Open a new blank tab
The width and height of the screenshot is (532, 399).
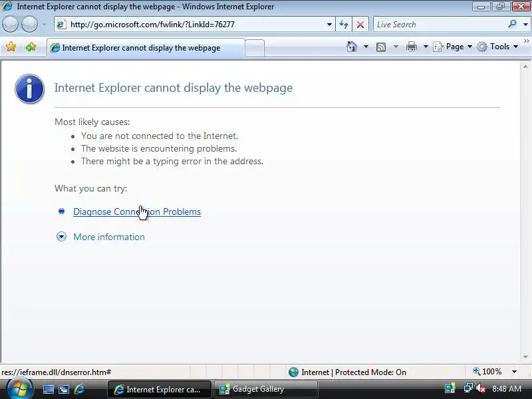coord(255,48)
